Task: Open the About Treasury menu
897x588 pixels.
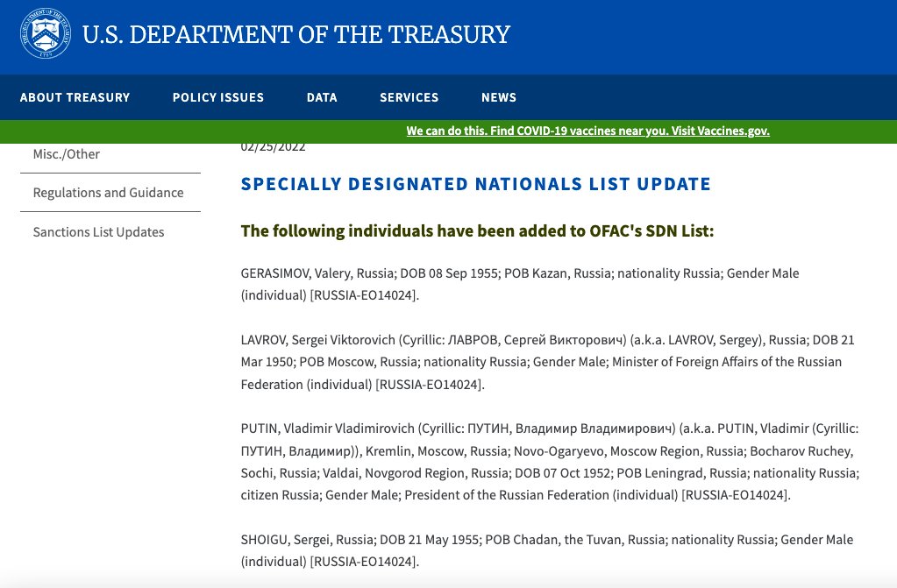Action: (75, 97)
